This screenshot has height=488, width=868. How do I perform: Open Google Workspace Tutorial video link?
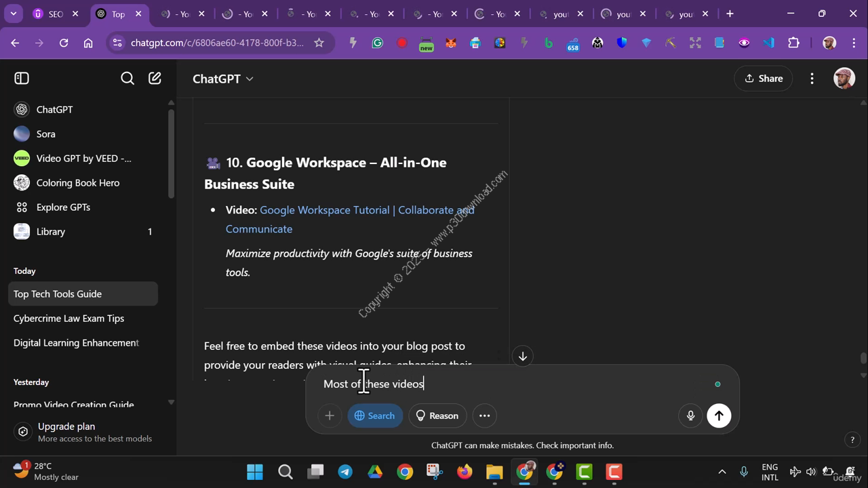click(x=350, y=219)
